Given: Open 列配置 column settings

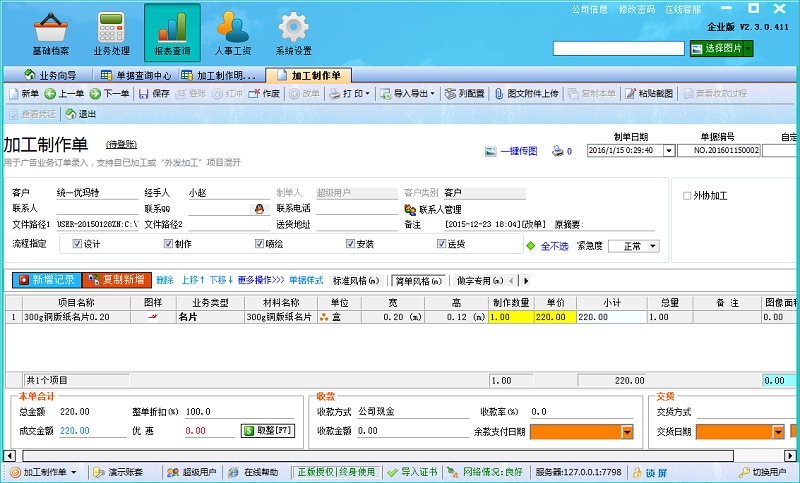Looking at the screenshot, I should [x=464, y=94].
